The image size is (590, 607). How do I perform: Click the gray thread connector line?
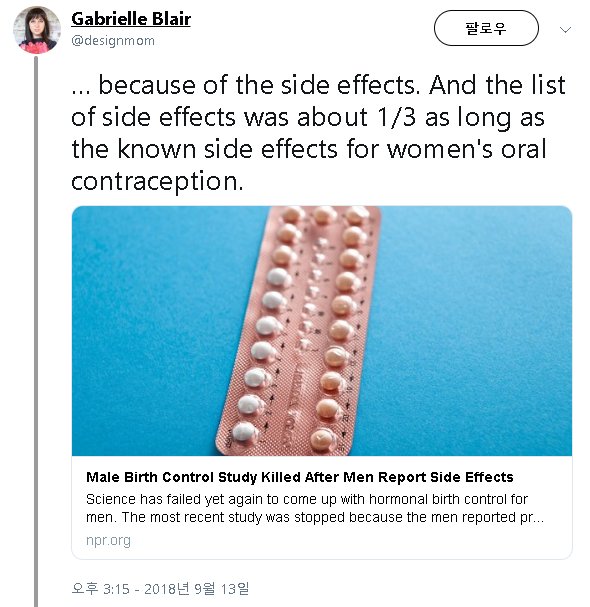pos(36,331)
